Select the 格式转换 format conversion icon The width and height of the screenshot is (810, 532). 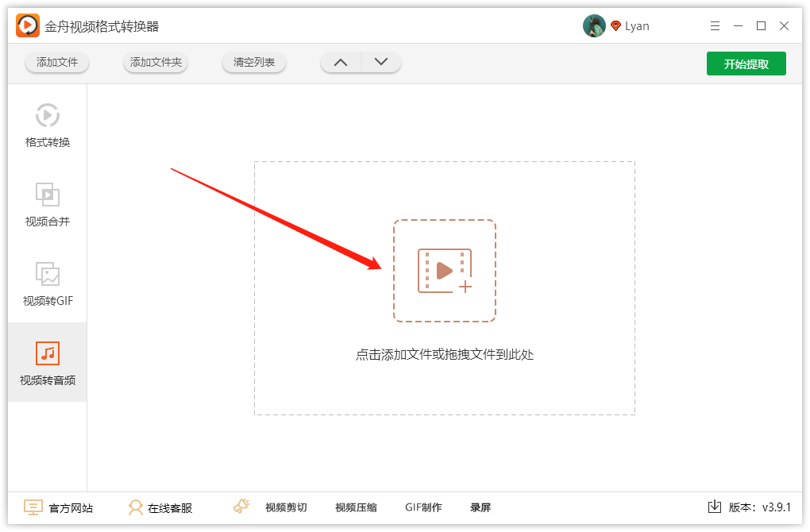coord(48,115)
